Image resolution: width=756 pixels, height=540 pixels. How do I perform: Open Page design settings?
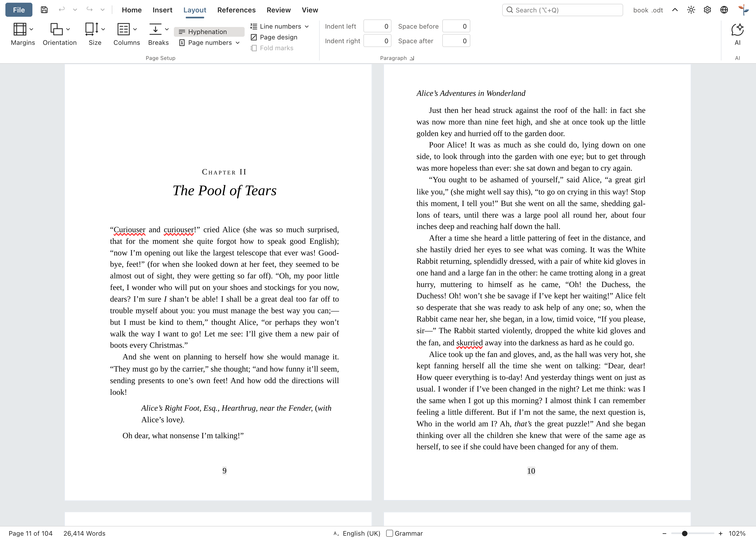coord(274,37)
